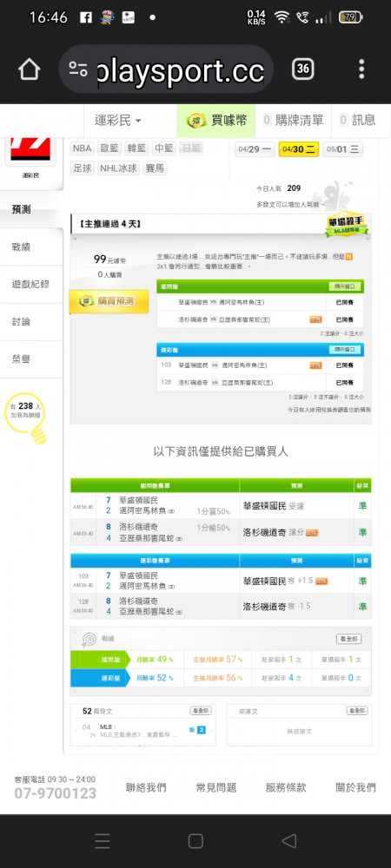Open the 遊戲紀錄 sidebar section
Viewport: 391px width, 868px height.
[x=30, y=285]
